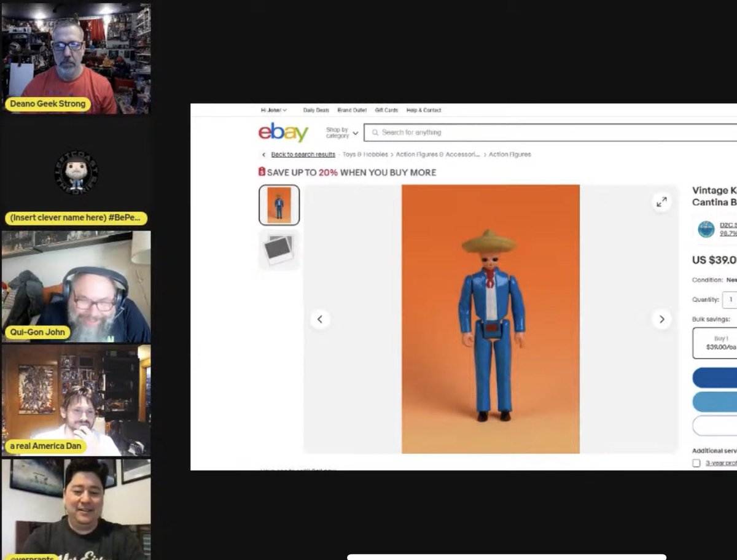Click US $39.00 price text

click(x=714, y=260)
